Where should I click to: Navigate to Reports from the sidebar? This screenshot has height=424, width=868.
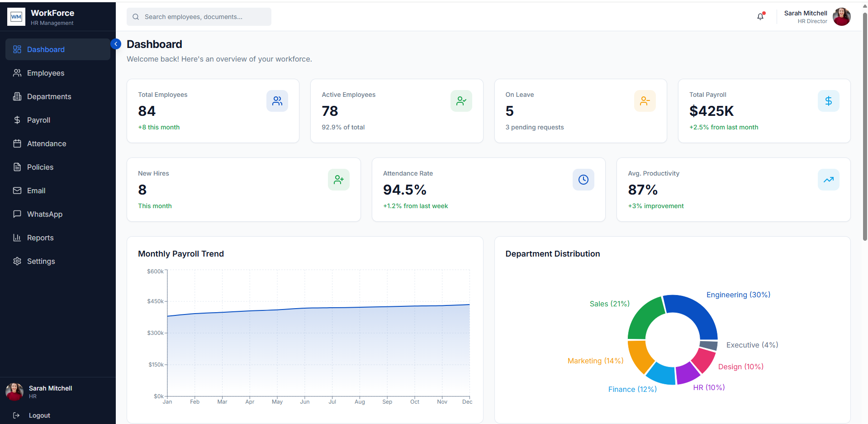[x=40, y=238]
